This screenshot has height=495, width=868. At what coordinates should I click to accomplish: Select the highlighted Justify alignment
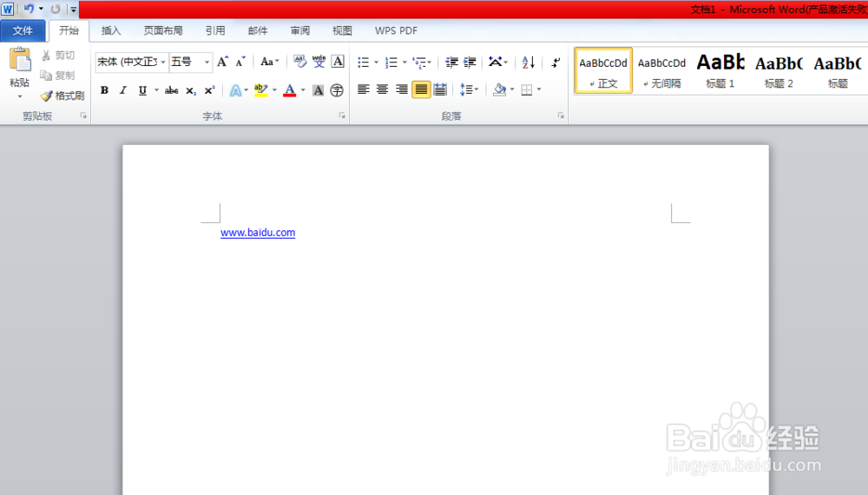coord(421,89)
